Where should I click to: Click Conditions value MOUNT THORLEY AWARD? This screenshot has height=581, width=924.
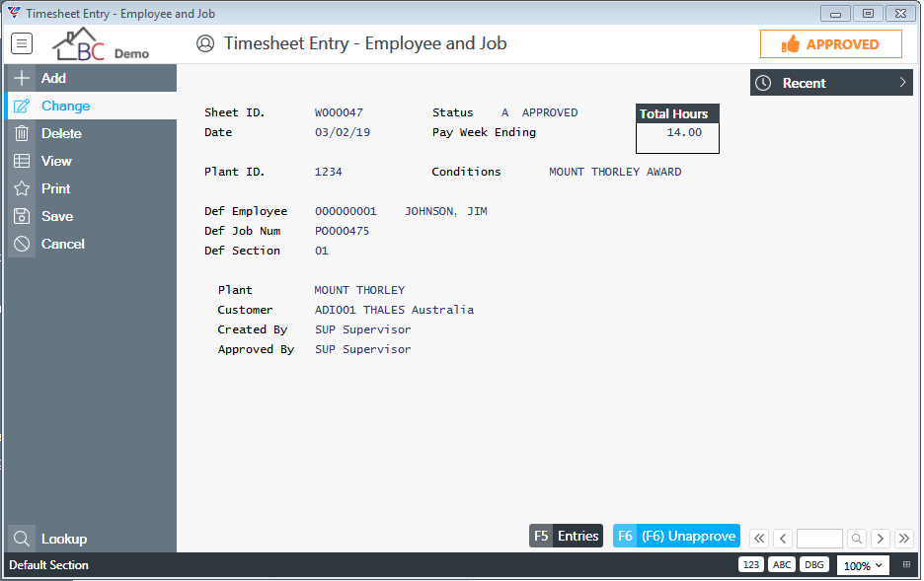click(x=615, y=172)
